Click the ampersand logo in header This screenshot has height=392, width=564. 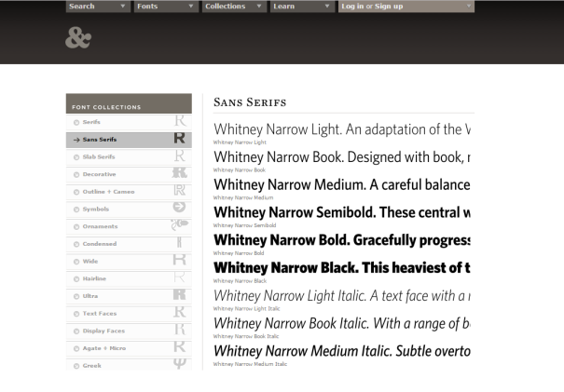point(78,38)
